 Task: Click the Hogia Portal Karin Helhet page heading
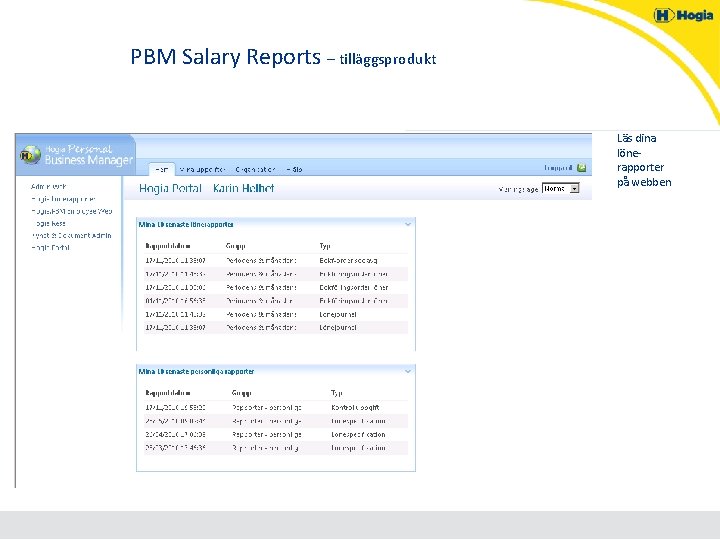tap(207, 188)
